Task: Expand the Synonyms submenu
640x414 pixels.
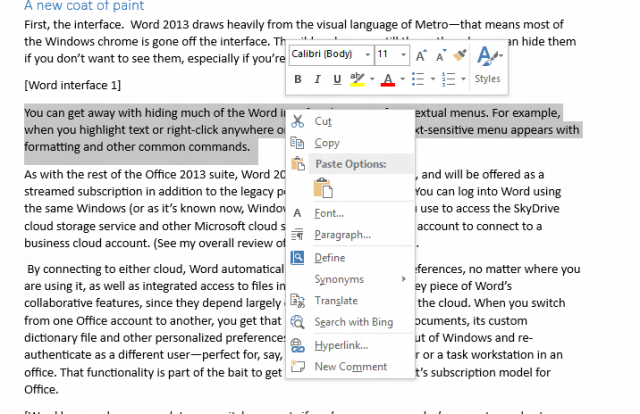Action: (351, 279)
